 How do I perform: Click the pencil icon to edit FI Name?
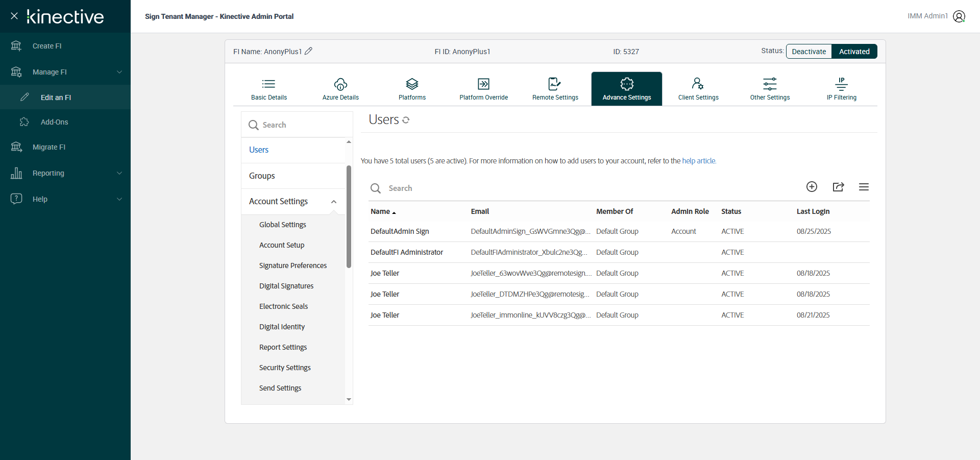[308, 51]
